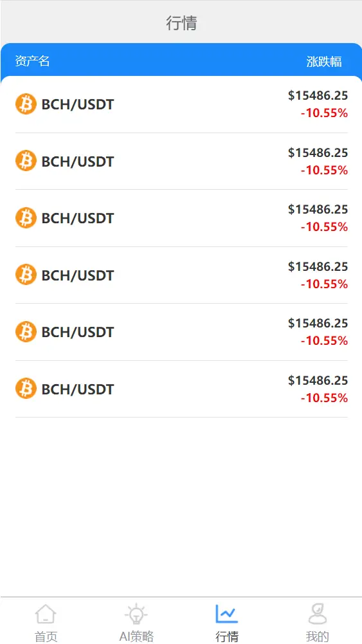Click the -10.55% change in last row
Image resolution: width=362 pixels, height=644 pixels.
(x=324, y=398)
